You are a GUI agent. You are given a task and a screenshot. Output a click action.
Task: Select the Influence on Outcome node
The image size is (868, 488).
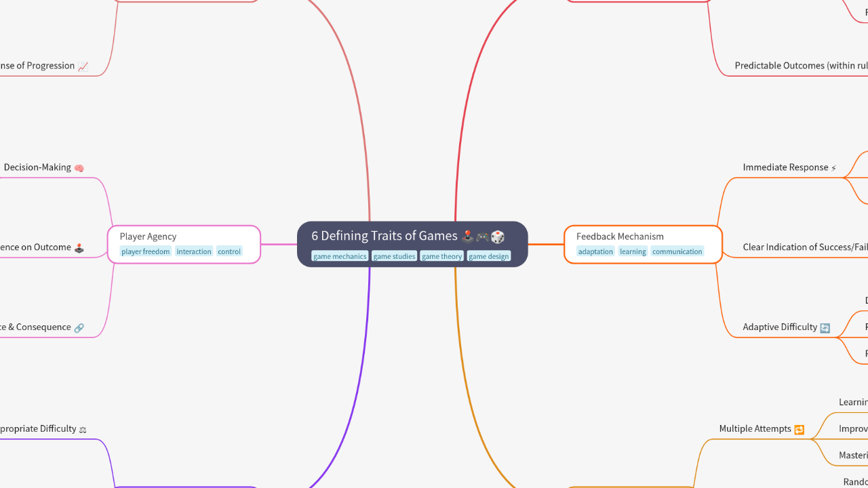[42, 247]
